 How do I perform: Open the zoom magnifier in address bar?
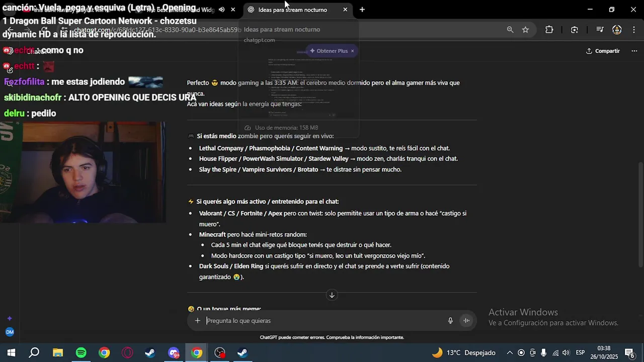pos(510,30)
